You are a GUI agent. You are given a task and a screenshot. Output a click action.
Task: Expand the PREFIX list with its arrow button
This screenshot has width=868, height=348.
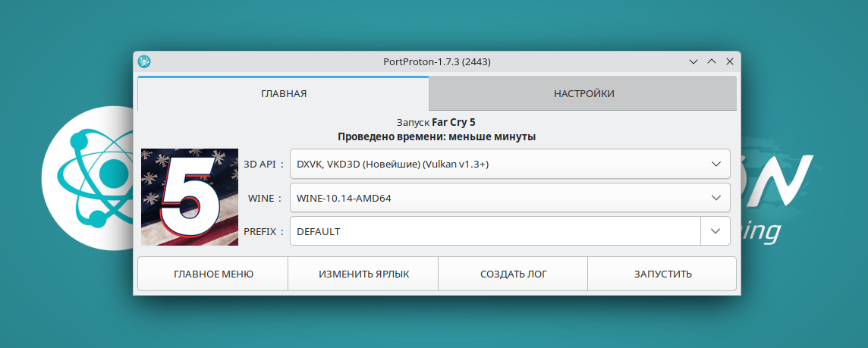pos(715,231)
